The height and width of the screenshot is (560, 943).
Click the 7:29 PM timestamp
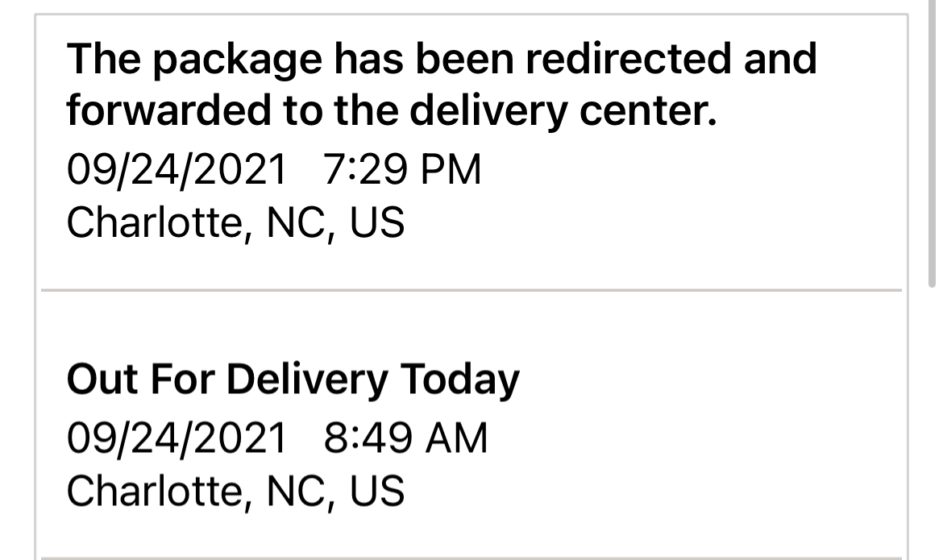[x=401, y=170]
